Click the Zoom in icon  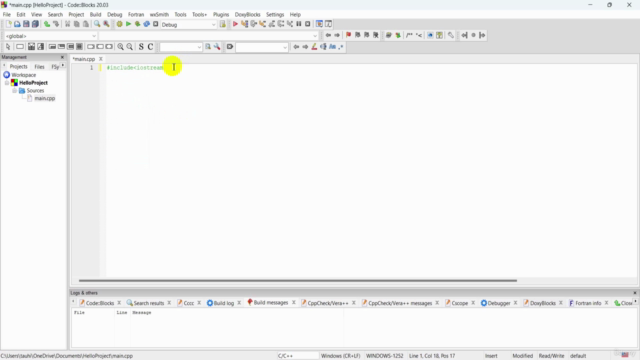coord(120,47)
